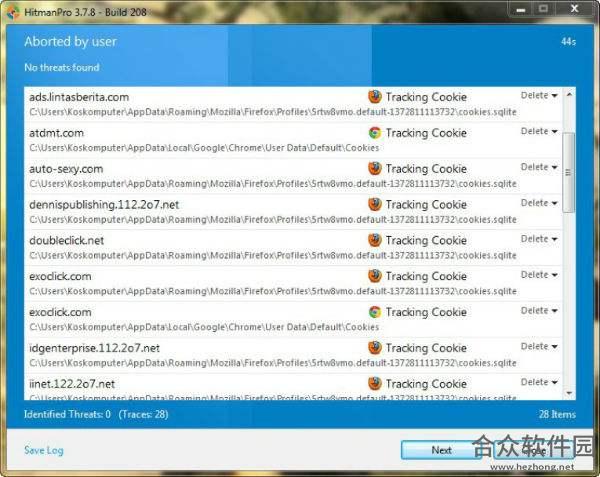Minimize the HitmanPro window
This screenshot has height=477, width=600.
click(521, 10)
